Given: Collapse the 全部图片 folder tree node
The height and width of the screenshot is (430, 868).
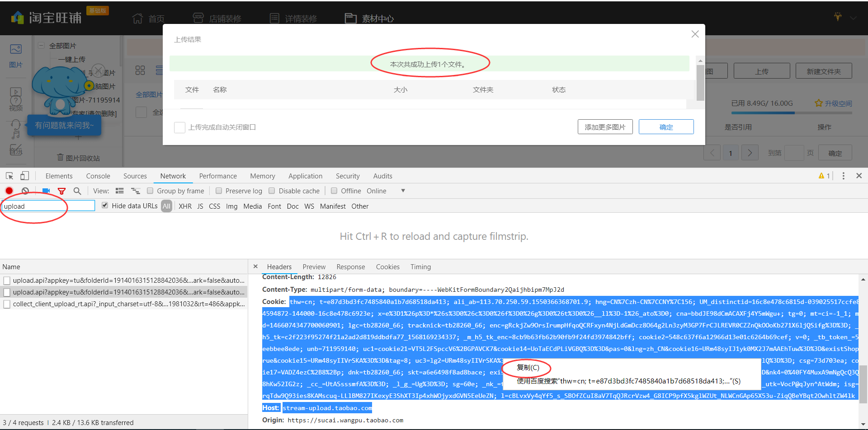Looking at the screenshot, I should (41, 46).
